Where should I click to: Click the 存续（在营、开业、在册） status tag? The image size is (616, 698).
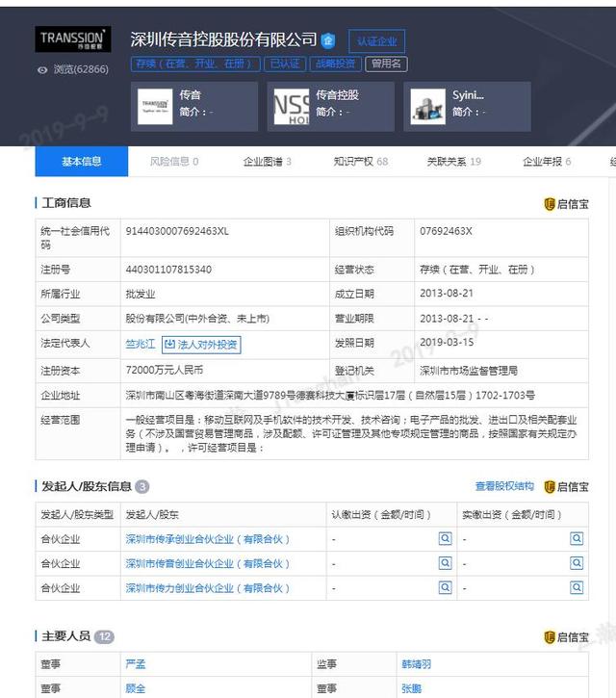pos(195,64)
